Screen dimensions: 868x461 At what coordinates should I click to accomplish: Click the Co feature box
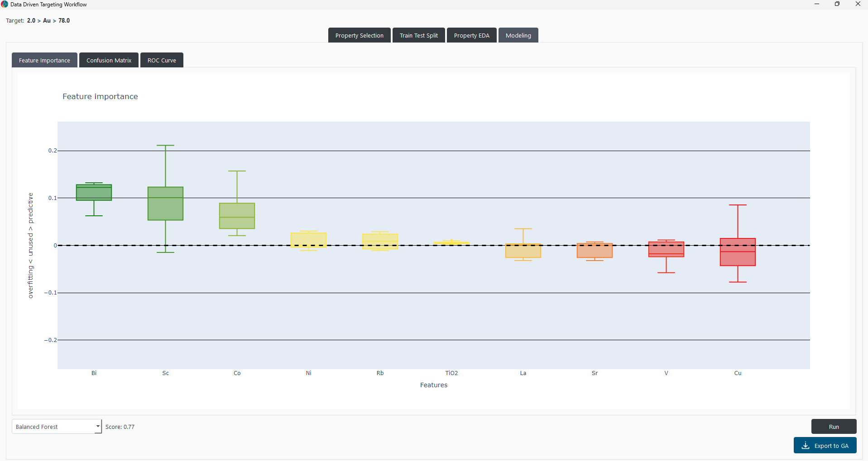[237, 216]
